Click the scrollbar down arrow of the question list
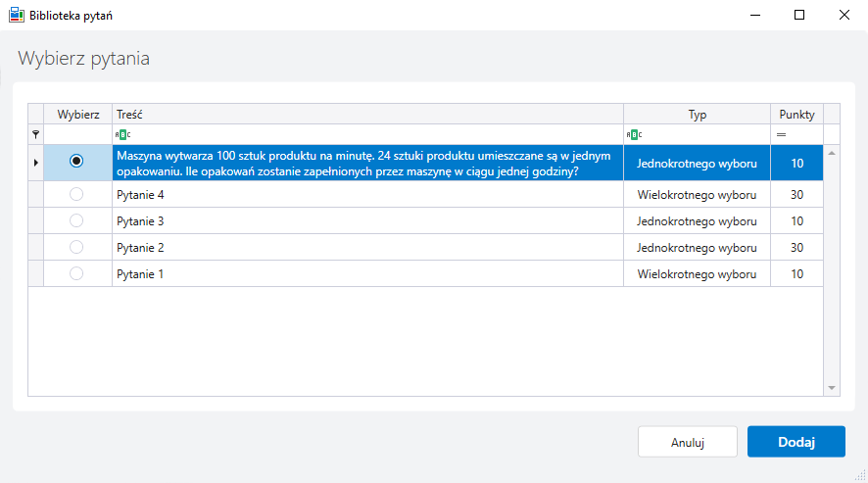This screenshot has height=483, width=868. (832, 388)
